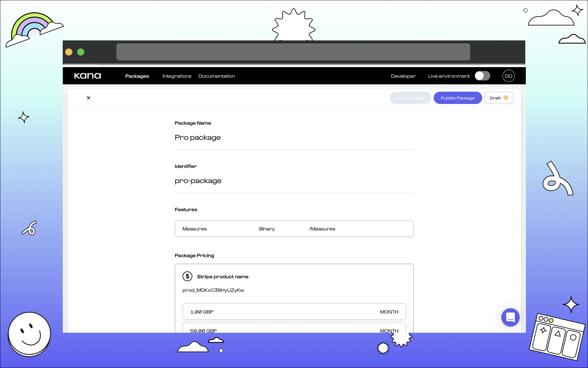Close the package view with X
The width and height of the screenshot is (588, 368).
tap(89, 98)
